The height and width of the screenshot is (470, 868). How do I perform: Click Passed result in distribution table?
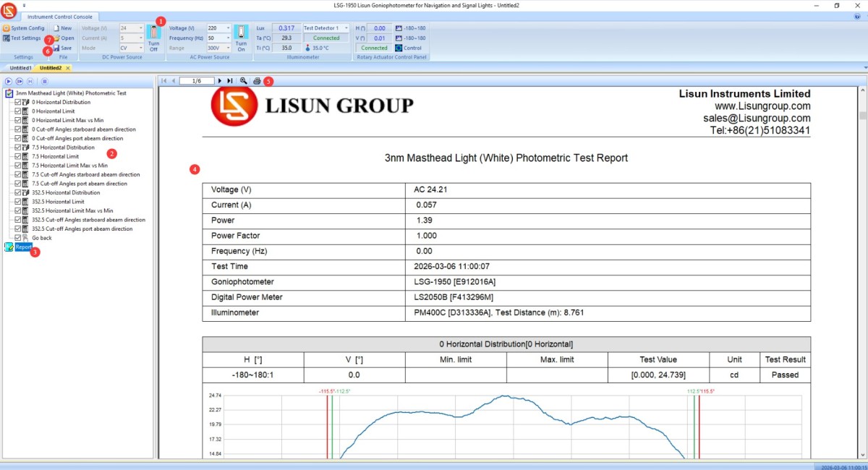tap(785, 375)
